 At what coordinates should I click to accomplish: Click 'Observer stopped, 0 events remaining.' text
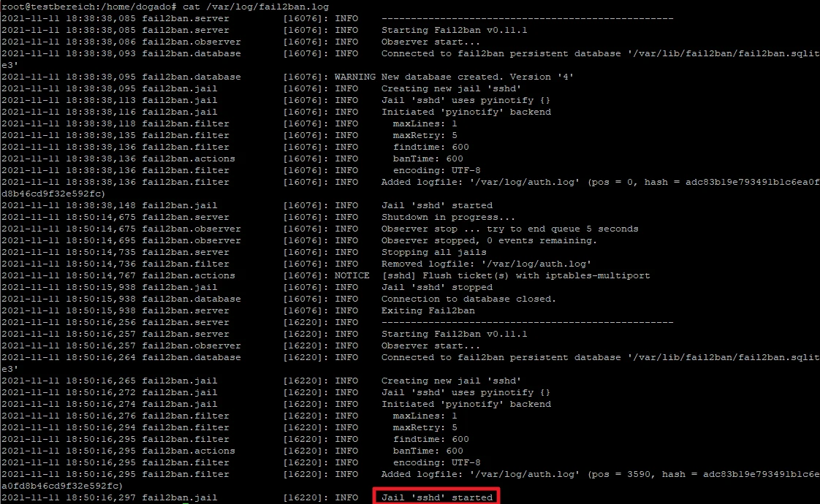pos(489,240)
